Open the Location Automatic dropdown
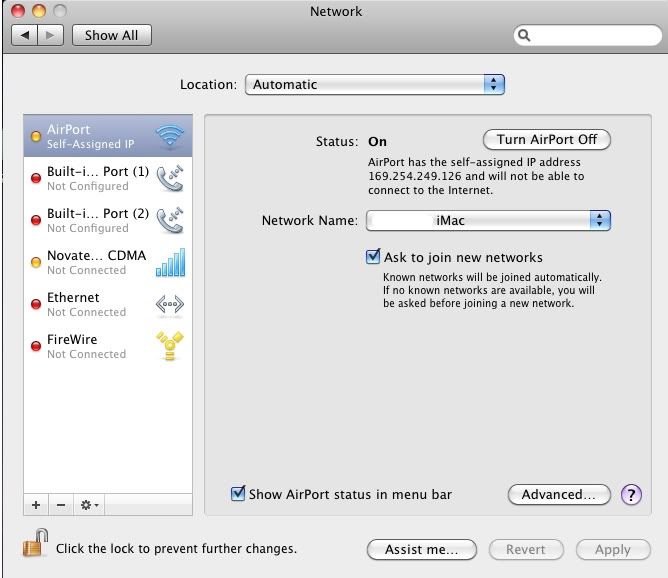 coord(375,84)
